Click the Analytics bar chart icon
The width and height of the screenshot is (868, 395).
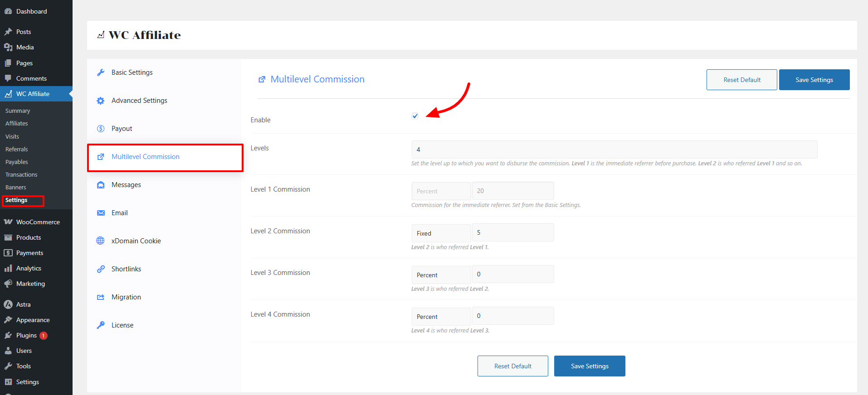click(x=8, y=268)
